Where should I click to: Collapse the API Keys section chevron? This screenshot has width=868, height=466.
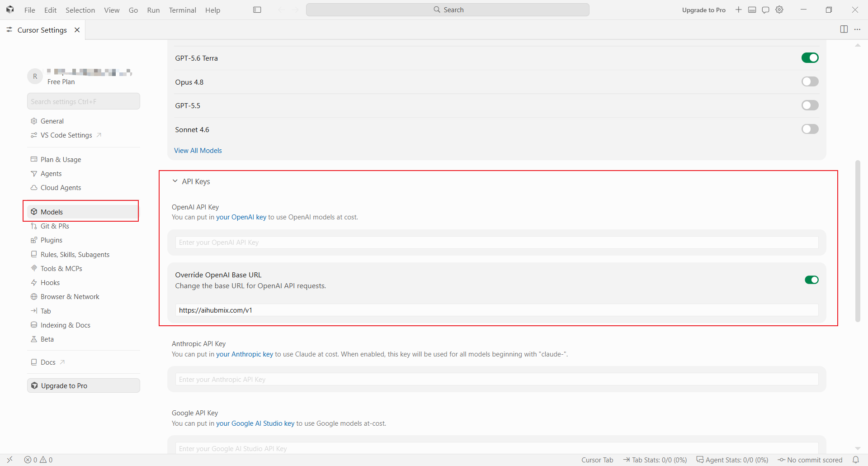(175, 181)
